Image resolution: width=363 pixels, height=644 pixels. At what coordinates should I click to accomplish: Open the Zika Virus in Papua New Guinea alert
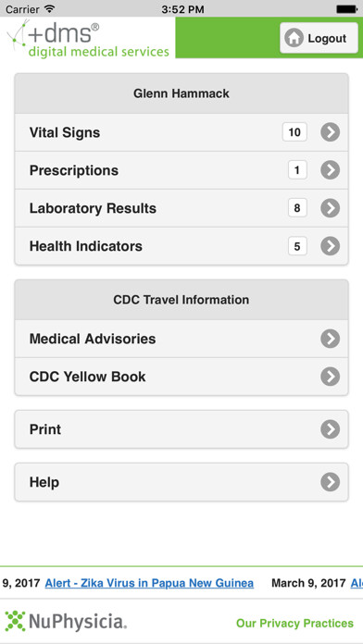[x=149, y=583]
